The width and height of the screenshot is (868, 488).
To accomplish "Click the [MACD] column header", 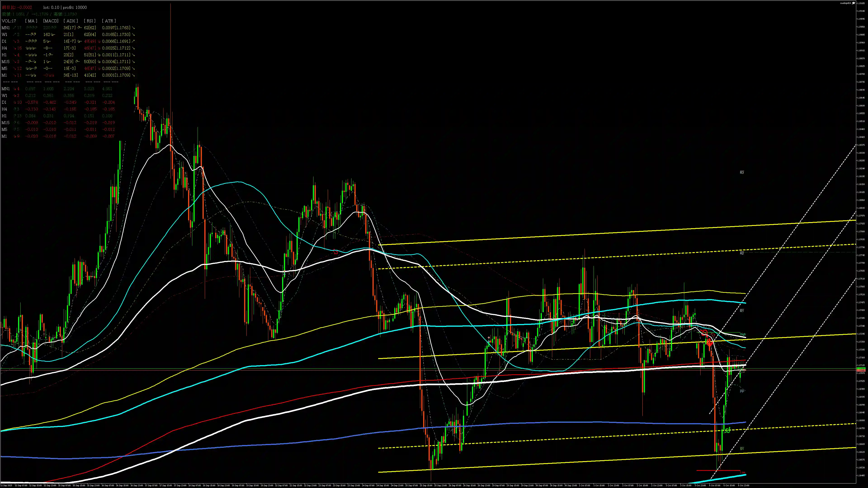I will [x=51, y=21].
